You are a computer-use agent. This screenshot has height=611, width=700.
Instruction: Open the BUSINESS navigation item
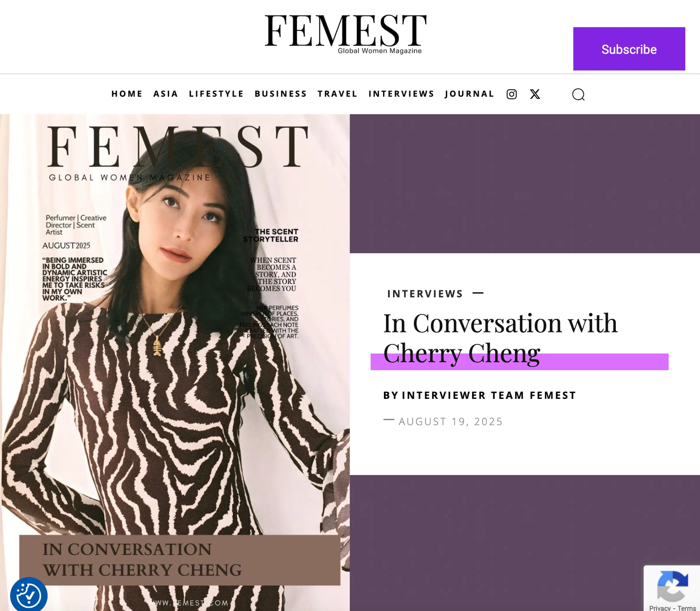[281, 94]
